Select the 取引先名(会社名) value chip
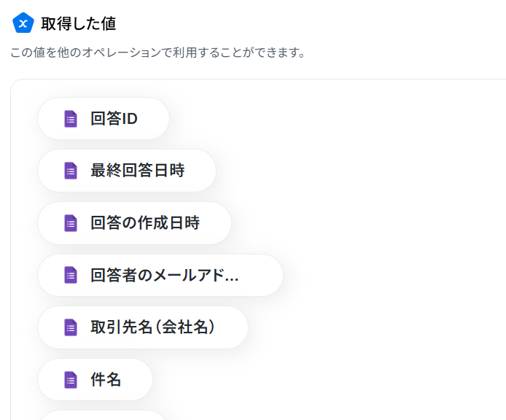This screenshot has width=506, height=420. tap(143, 327)
